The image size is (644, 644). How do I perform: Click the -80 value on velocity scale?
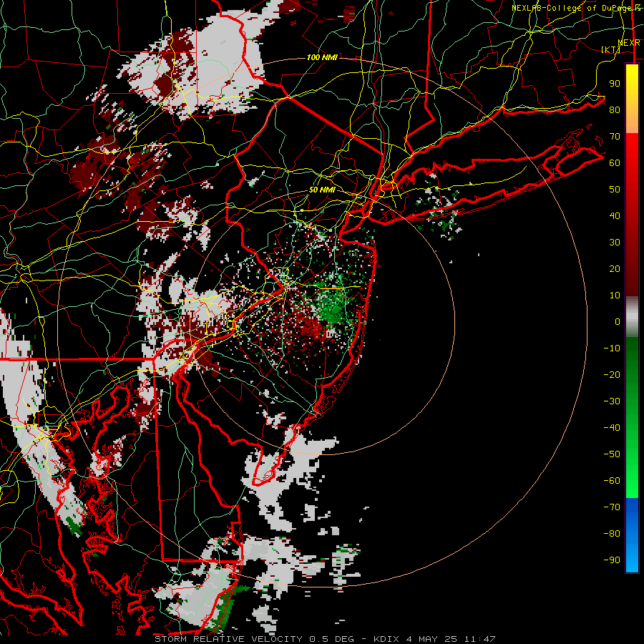612,534
